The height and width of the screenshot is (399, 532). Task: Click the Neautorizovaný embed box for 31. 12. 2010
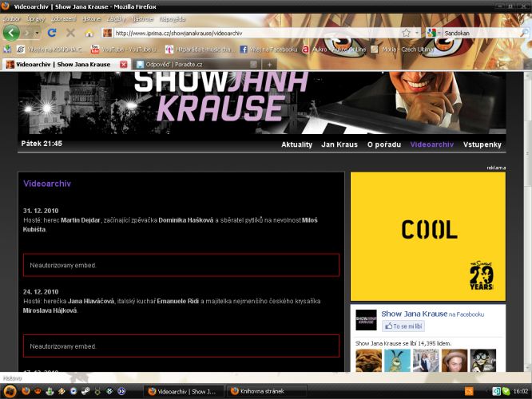181,265
